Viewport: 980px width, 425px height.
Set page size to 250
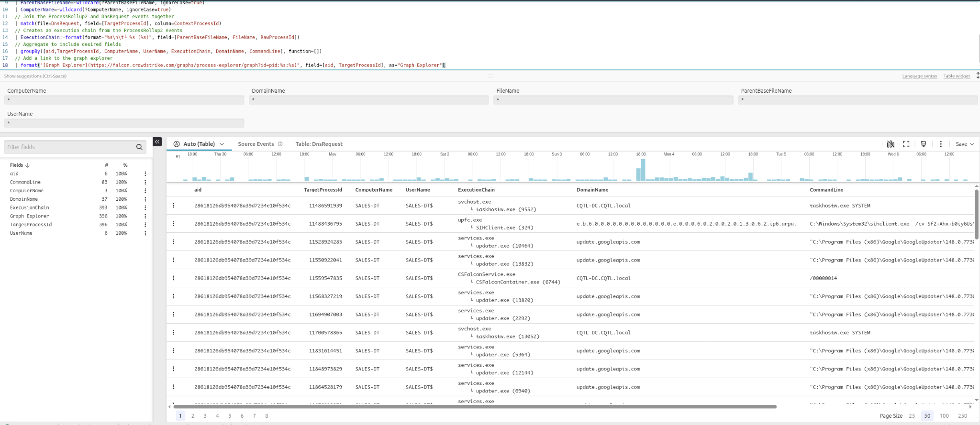[x=962, y=416]
